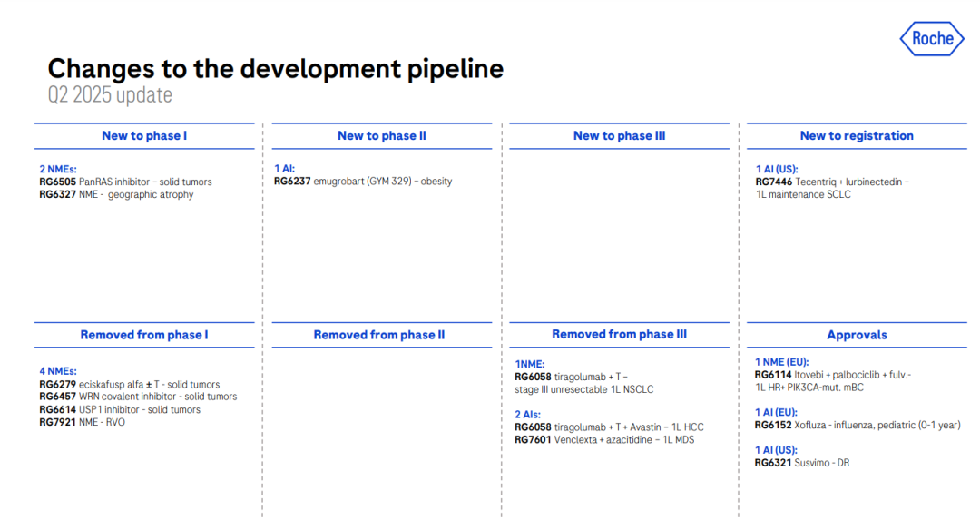Select the '1NME:' label under removed phase III
Viewport: 980px width, 520px height.
point(529,364)
